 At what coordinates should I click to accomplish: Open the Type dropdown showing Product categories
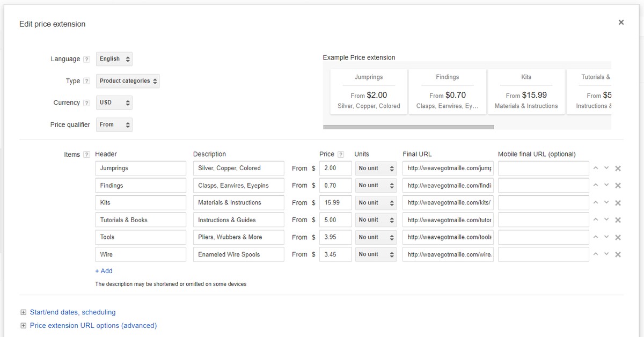[128, 81]
